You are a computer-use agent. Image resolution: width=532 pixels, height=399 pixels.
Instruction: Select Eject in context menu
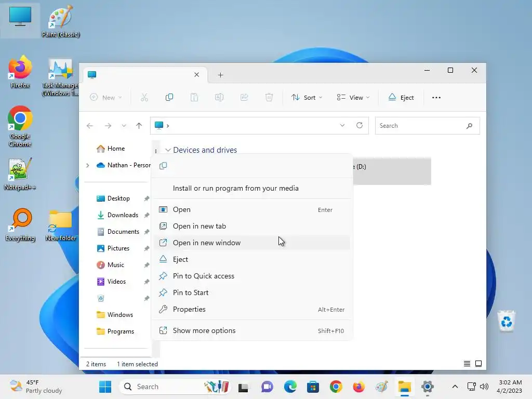[x=252, y=260]
